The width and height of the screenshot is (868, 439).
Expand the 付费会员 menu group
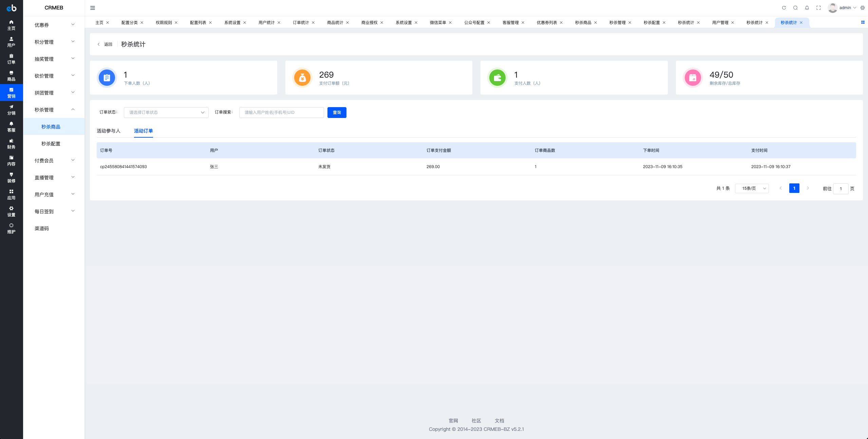pos(54,160)
